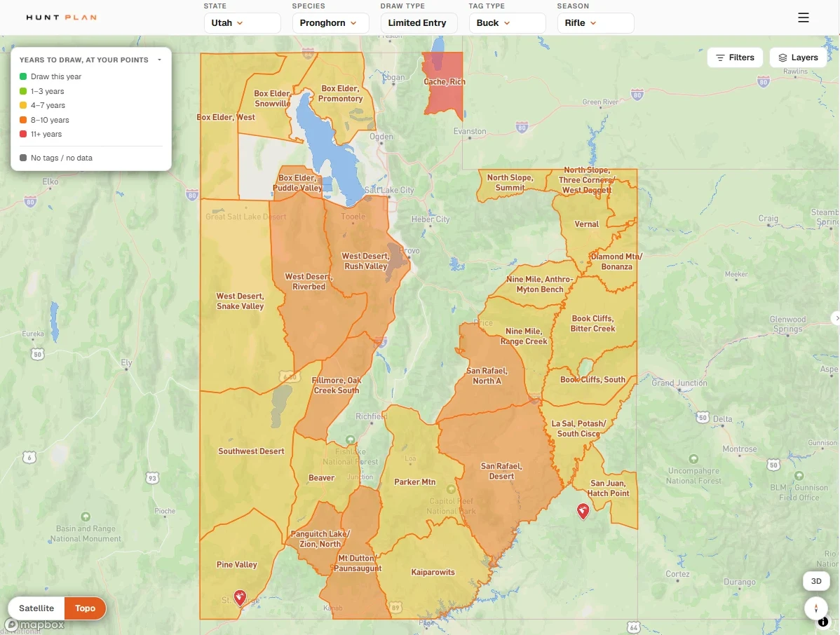Reset map compass orientation
Screen dimensions: 840x635
tap(816, 608)
